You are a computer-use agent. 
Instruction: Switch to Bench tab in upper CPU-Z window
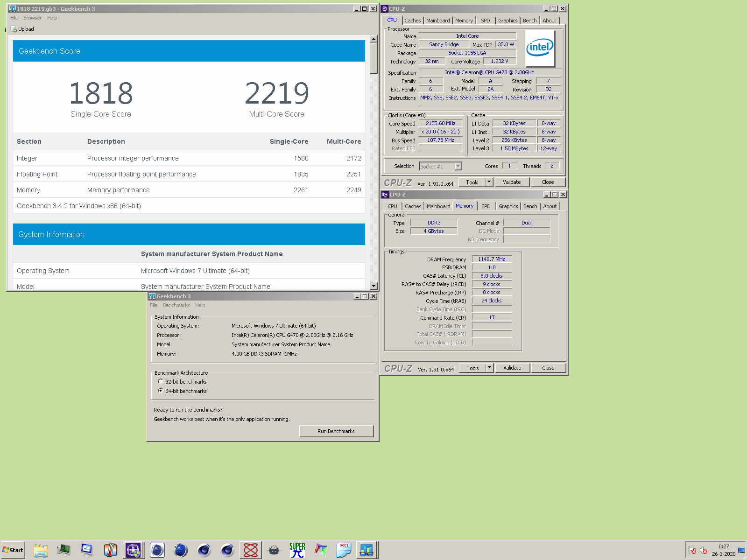[x=530, y=21]
